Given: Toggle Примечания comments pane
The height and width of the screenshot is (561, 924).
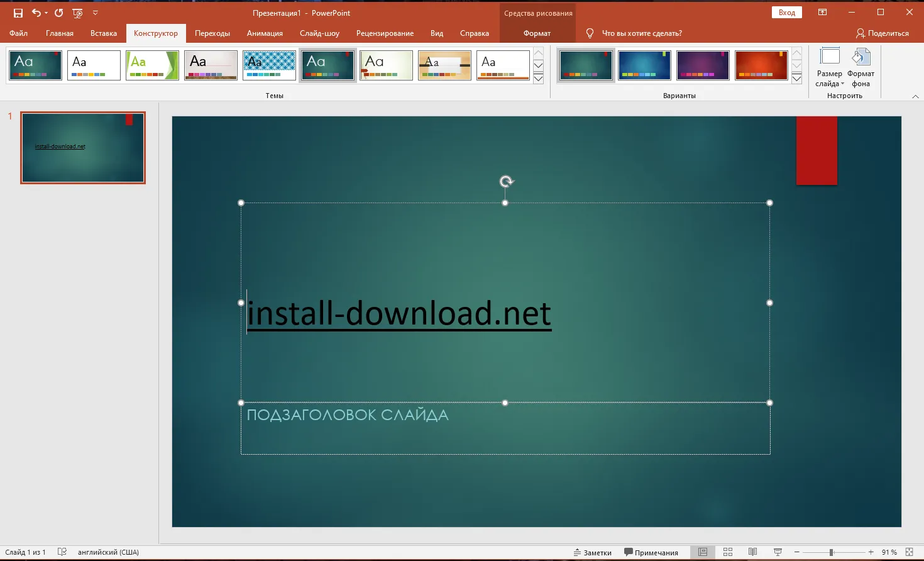Looking at the screenshot, I should tap(651, 552).
